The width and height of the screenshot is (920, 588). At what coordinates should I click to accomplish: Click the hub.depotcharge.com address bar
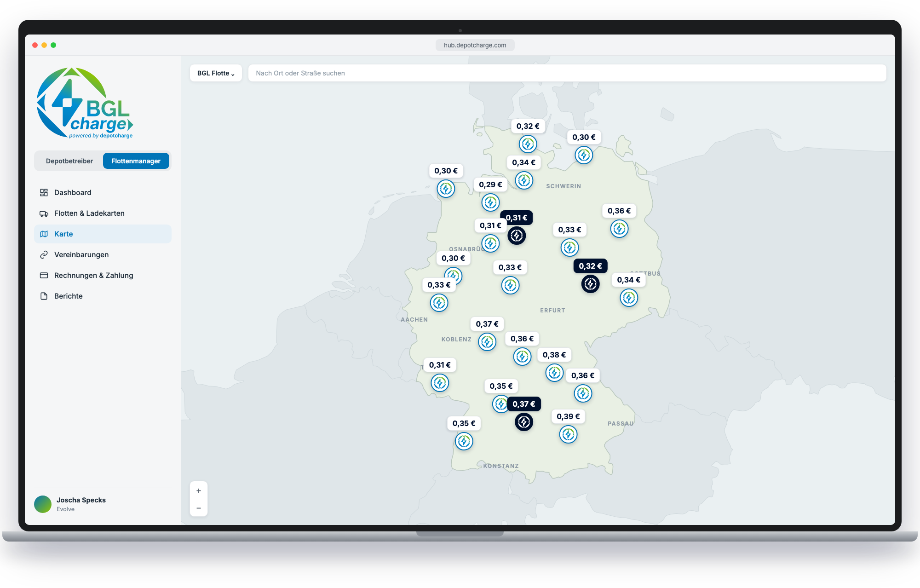(475, 45)
